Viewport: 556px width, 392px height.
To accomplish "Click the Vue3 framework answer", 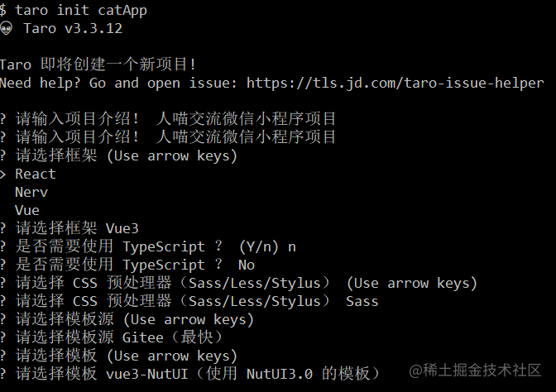I will (122, 228).
